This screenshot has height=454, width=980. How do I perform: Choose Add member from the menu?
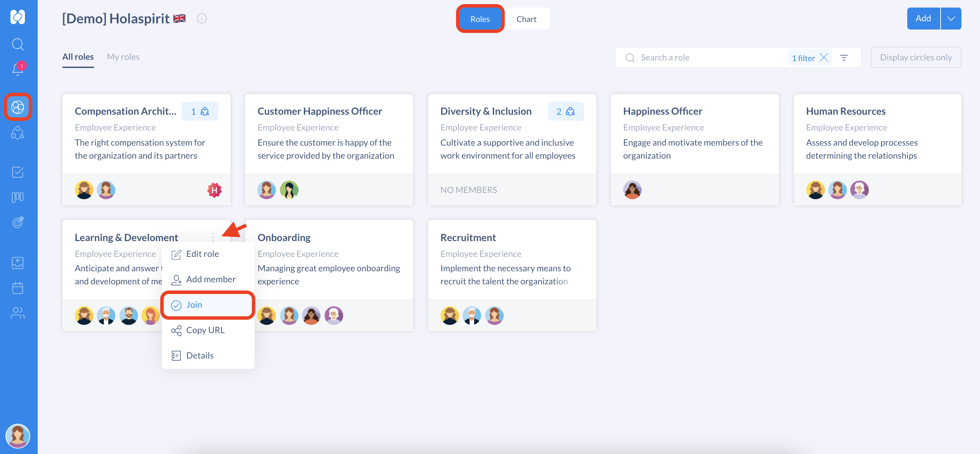[x=208, y=280]
